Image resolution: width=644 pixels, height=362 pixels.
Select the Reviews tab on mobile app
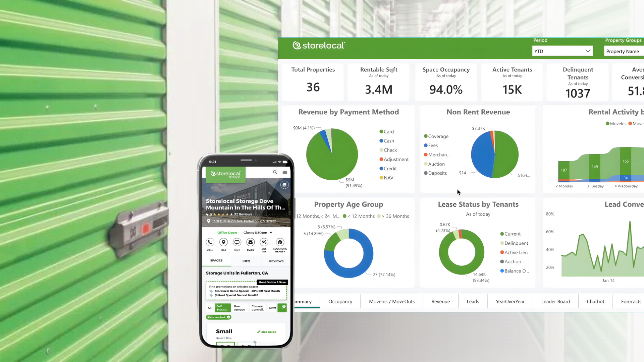(x=276, y=260)
